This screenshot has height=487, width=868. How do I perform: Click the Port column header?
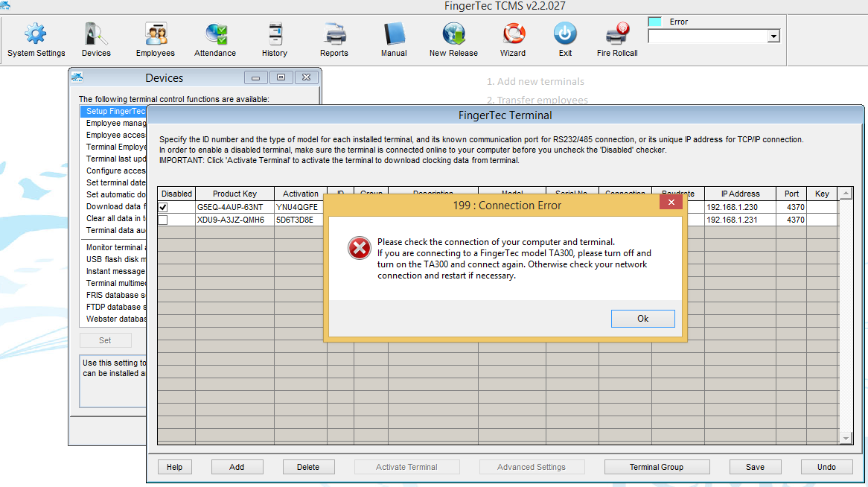791,194
